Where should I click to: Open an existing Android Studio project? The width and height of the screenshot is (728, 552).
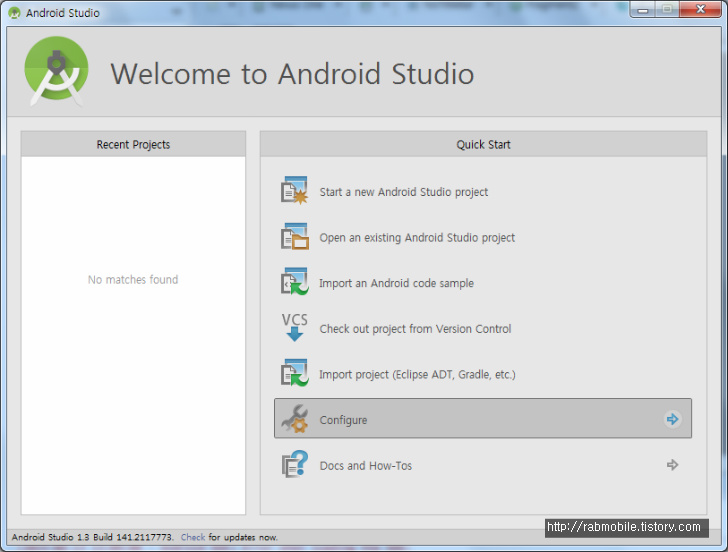click(417, 238)
